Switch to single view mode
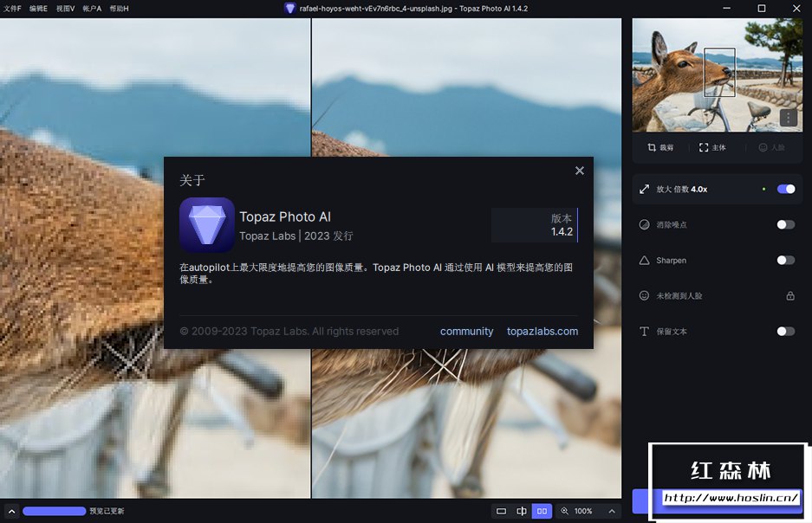Viewport: 812px width, 523px height. 501,511
